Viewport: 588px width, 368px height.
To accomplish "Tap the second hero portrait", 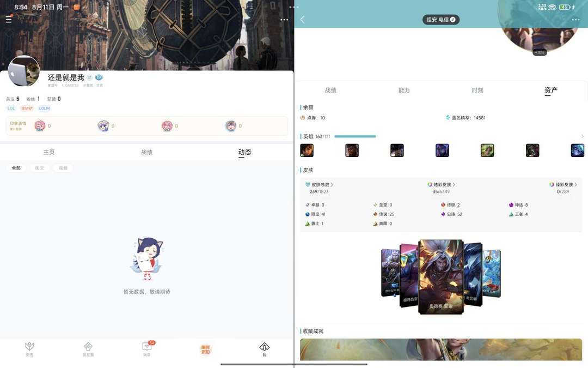I will [352, 150].
